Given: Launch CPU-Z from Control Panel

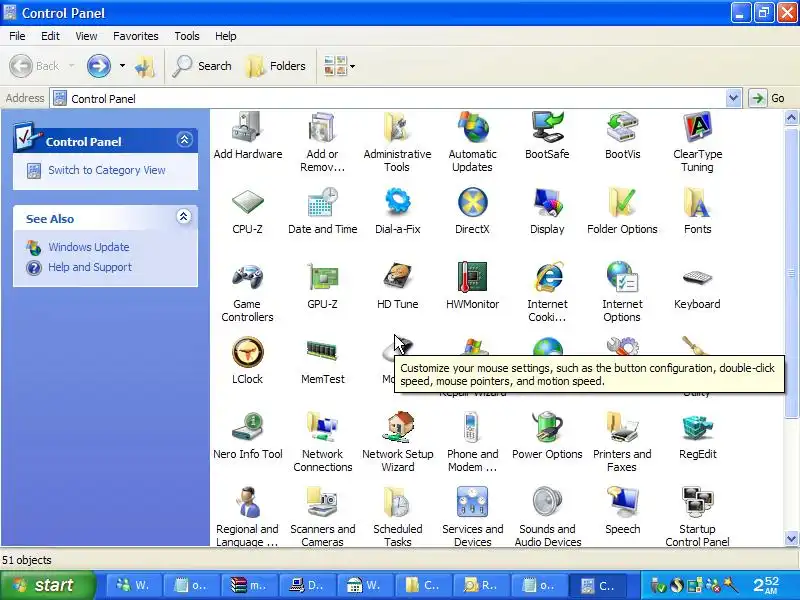Looking at the screenshot, I should click(x=247, y=211).
